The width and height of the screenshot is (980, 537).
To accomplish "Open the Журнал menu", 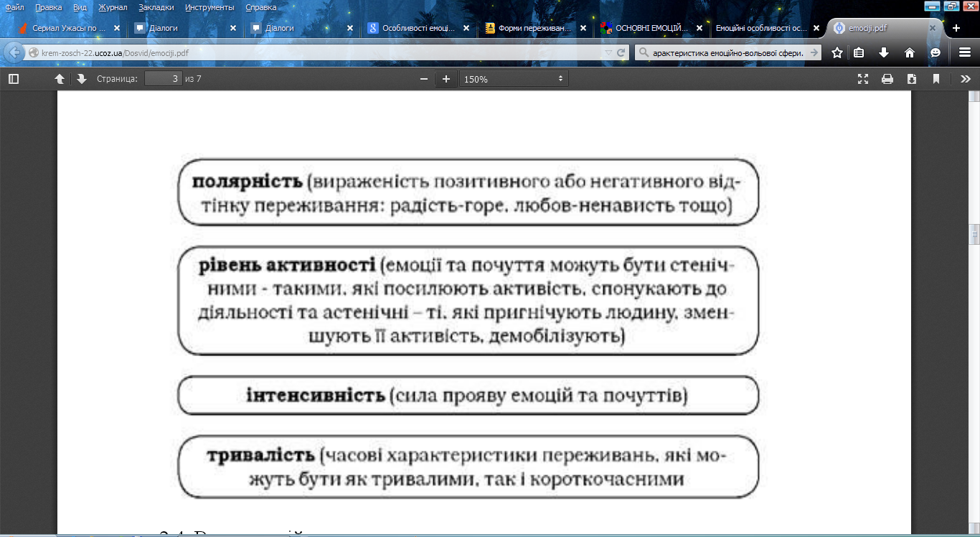I will coord(113,7).
